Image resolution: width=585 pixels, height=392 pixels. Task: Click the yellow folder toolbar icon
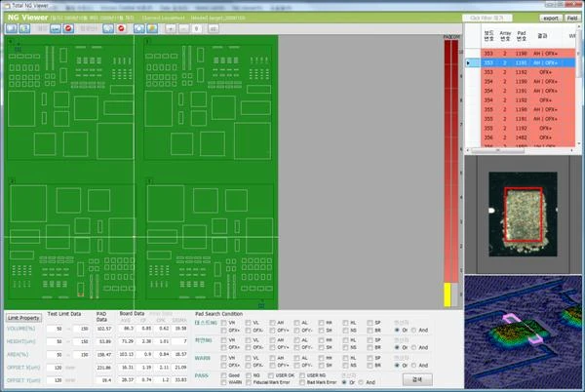click(x=152, y=28)
